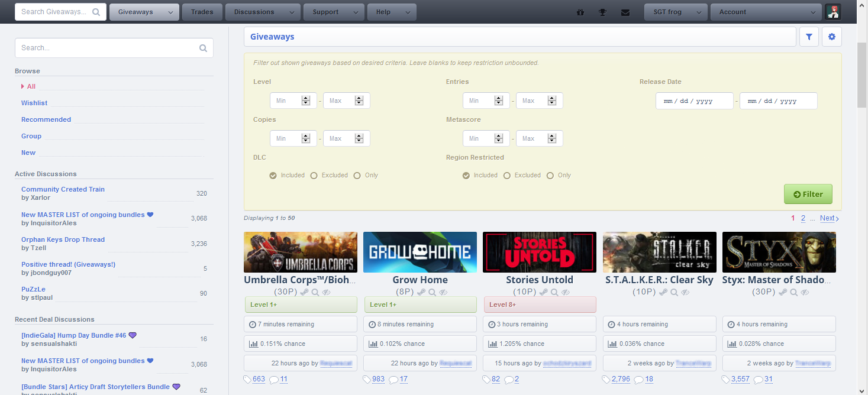Select All in the Browse sidebar
The width and height of the screenshot is (868, 395).
pyautogui.click(x=31, y=86)
